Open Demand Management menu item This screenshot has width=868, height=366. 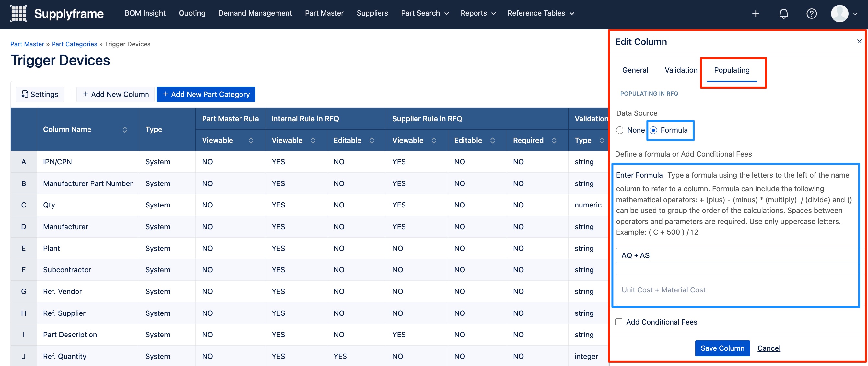tap(255, 13)
